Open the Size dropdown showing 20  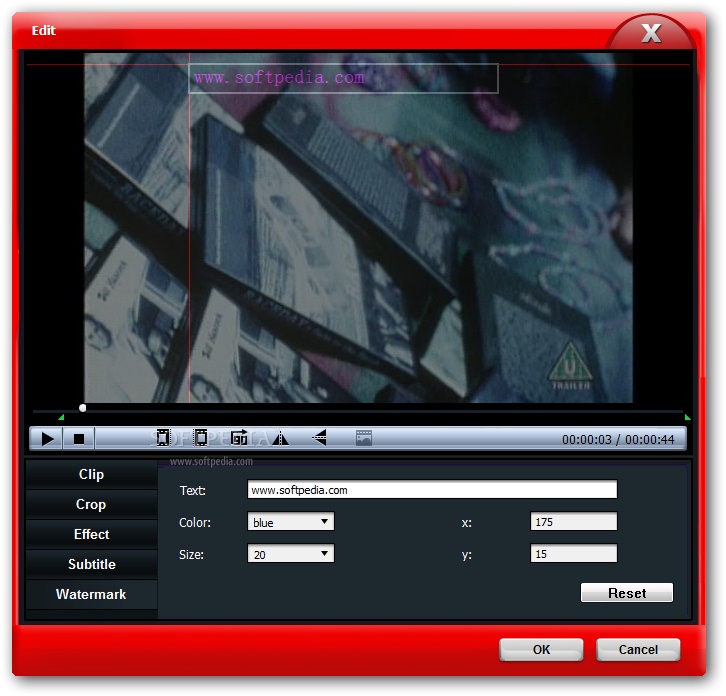coord(291,554)
